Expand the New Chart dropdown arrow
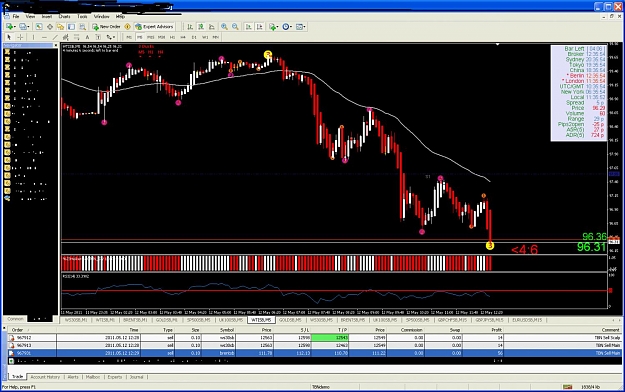The height and width of the screenshot is (392, 625). (x=14, y=27)
